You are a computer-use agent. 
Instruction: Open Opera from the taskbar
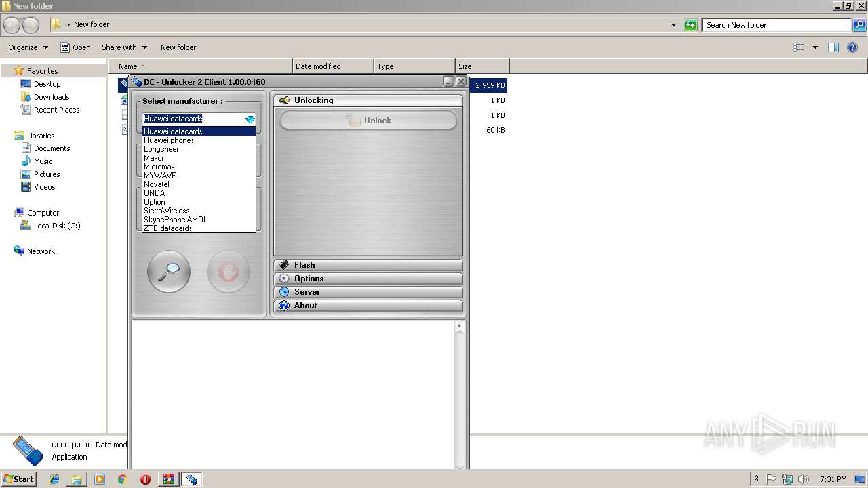coord(145,479)
